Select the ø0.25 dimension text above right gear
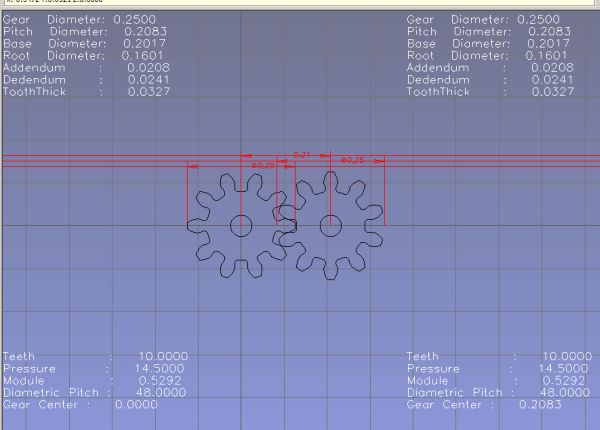The height and width of the screenshot is (430, 600). (x=352, y=160)
